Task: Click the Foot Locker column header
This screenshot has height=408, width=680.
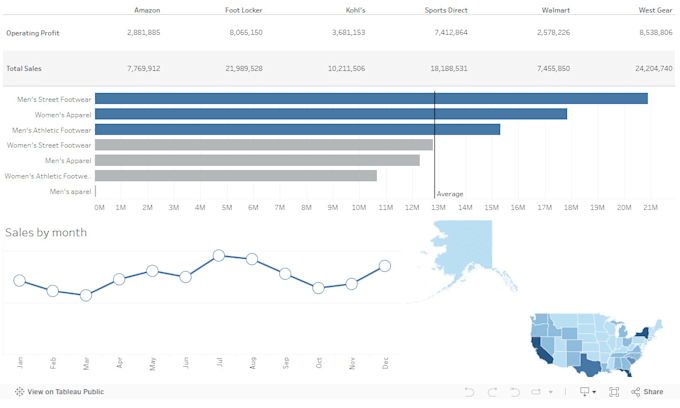Action: (244, 10)
